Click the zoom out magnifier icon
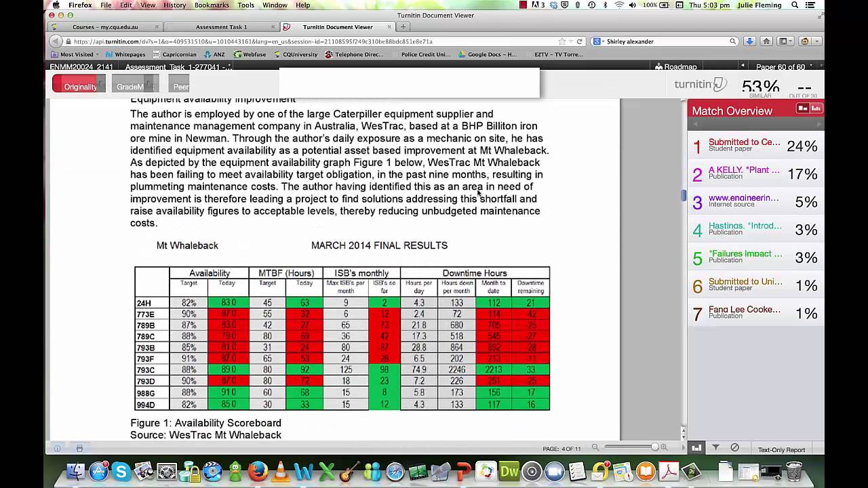 (x=595, y=447)
